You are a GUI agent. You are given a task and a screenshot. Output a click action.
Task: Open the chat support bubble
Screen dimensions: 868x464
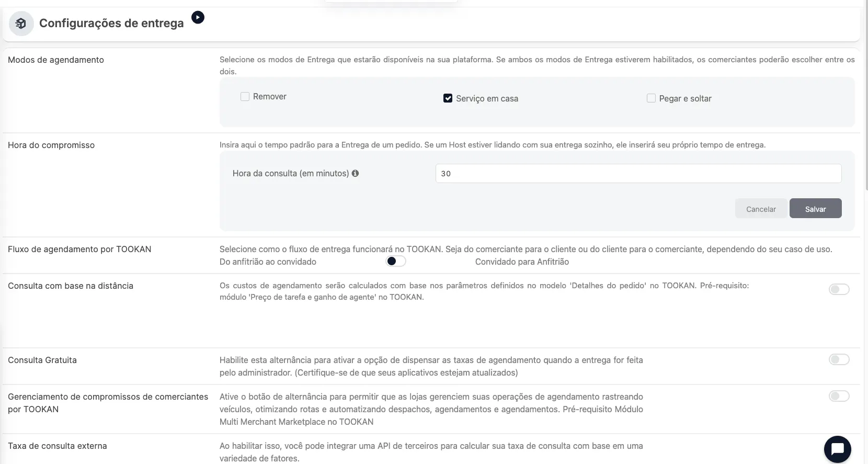[837, 449]
